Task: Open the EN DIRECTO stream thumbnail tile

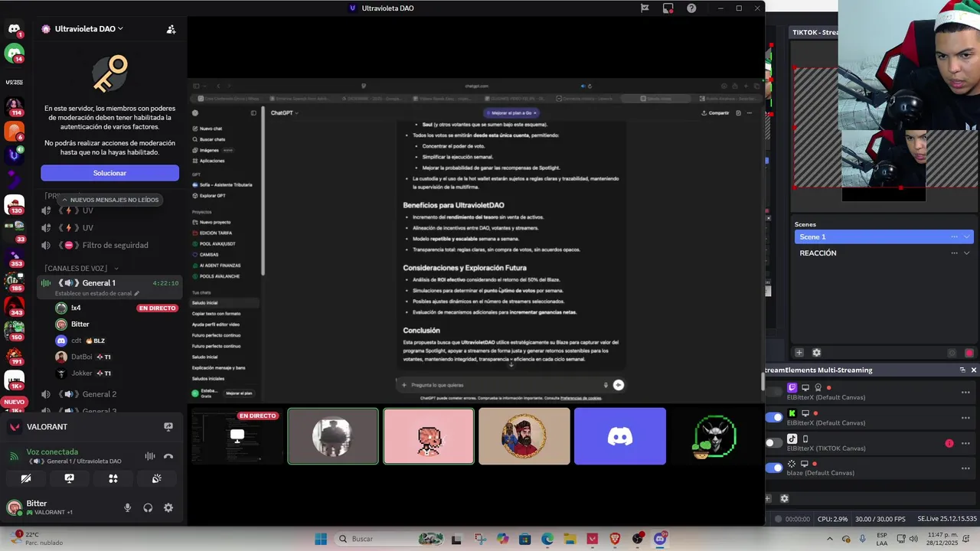Action: pyautogui.click(x=237, y=436)
